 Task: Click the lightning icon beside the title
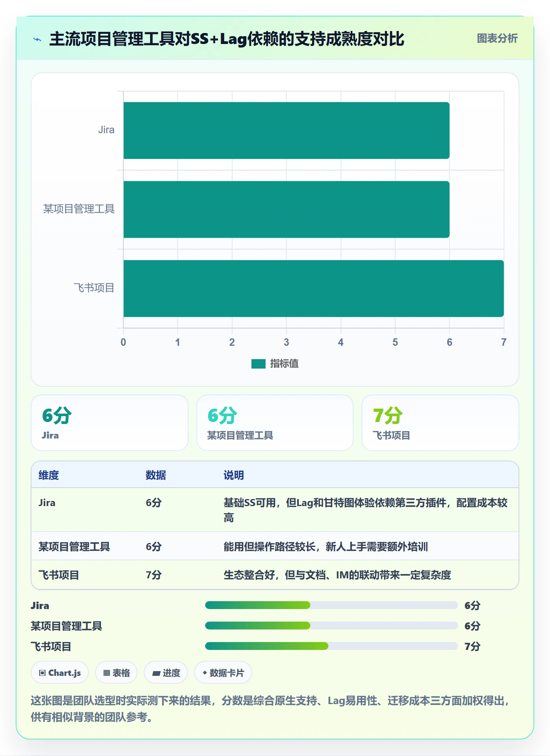(37, 39)
